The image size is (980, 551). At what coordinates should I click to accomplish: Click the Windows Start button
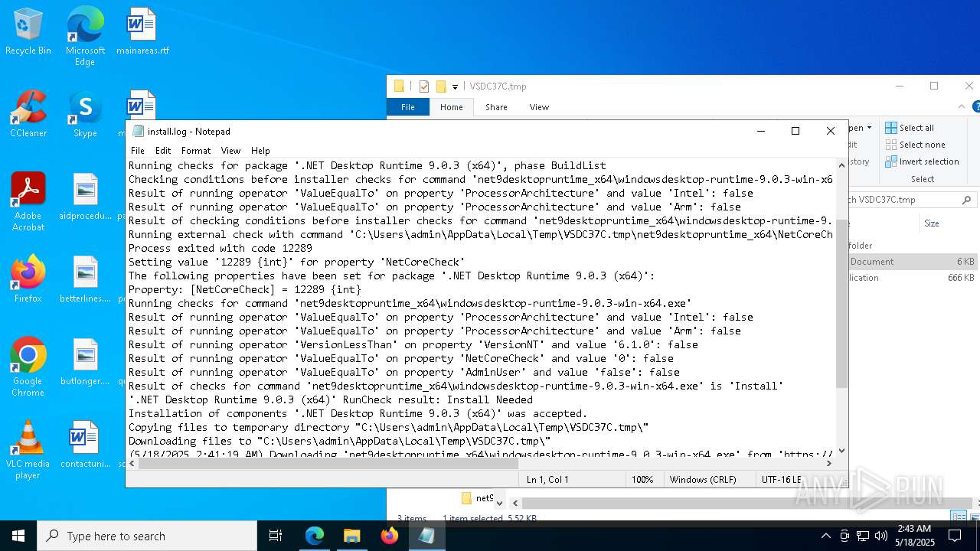18,536
